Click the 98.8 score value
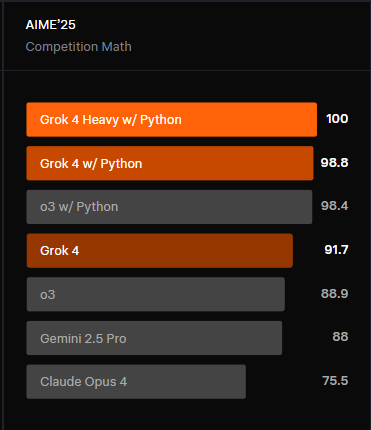This screenshot has height=430, width=371. [334, 163]
